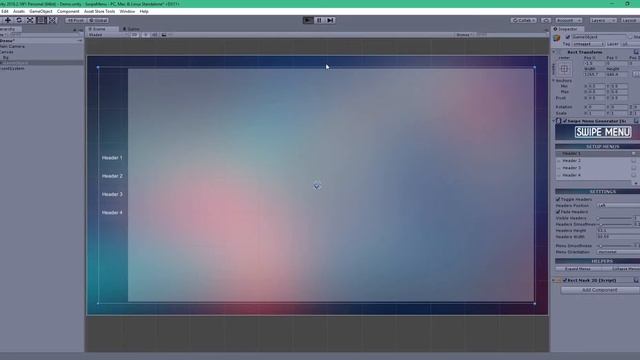Select the Rect tool in toolbar
Viewport: 640px width, 360px height.
(41, 20)
